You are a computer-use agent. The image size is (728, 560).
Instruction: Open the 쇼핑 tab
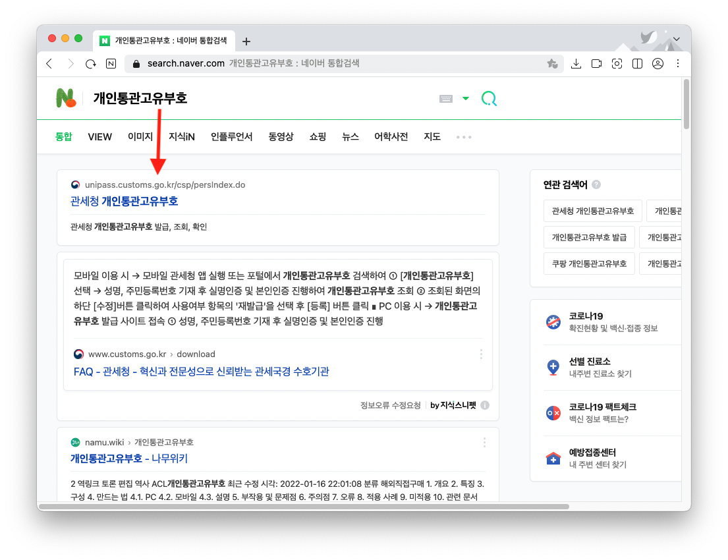tap(318, 136)
